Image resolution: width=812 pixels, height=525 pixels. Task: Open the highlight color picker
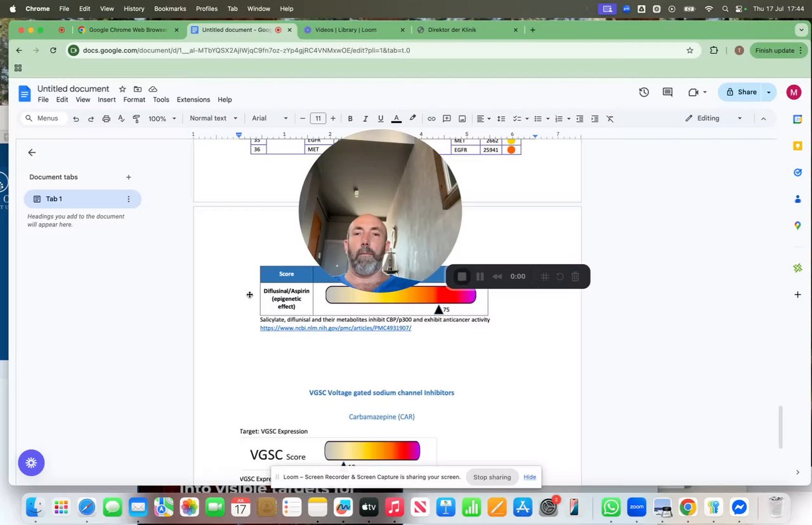click(x=413, y=119)
